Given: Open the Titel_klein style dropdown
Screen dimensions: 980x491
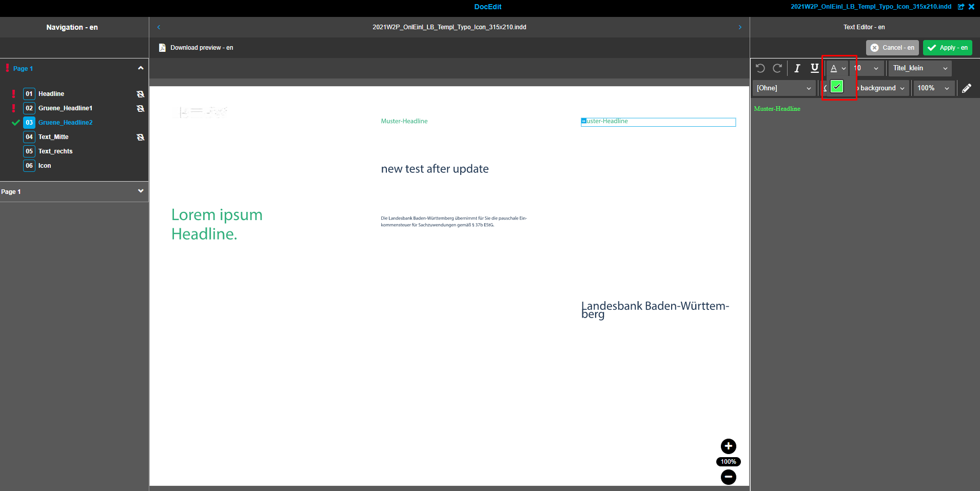Looking at the screenshot, I should [920, 68].
